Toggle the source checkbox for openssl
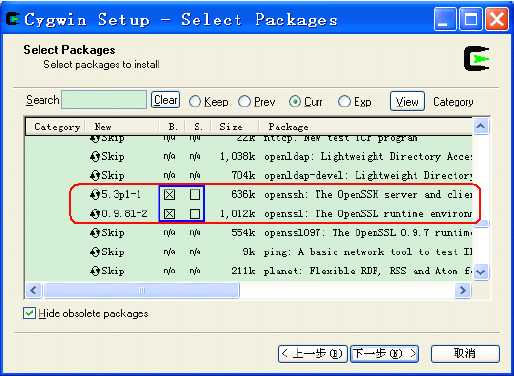 point(195,214)
